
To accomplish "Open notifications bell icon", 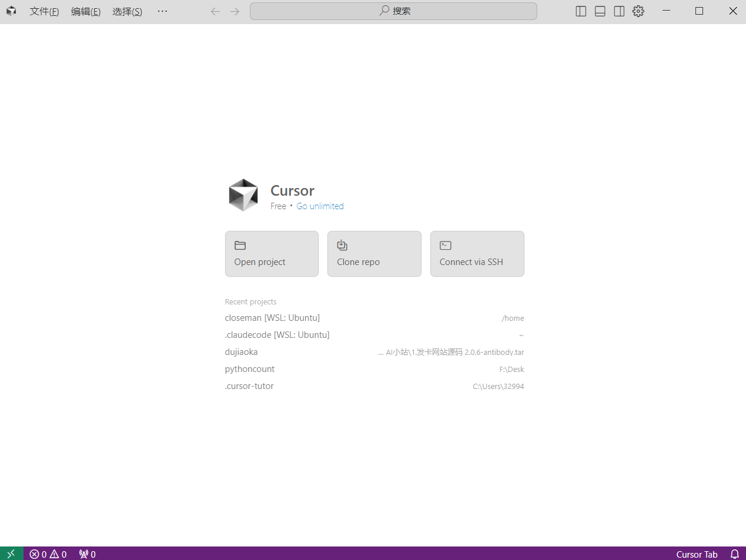I will tap(735, 554).
